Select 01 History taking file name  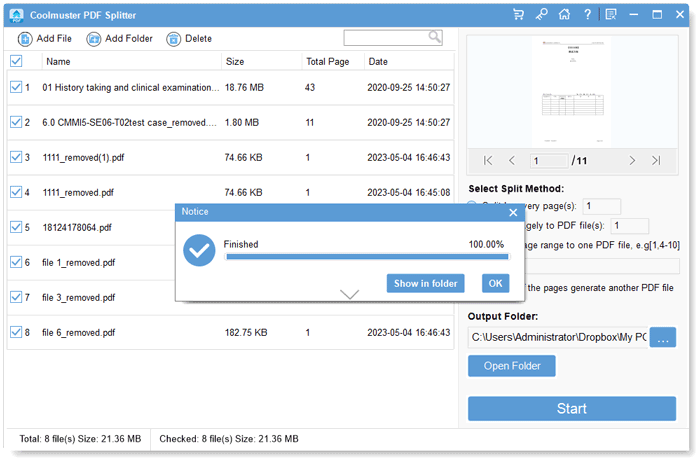coord(131,87)
